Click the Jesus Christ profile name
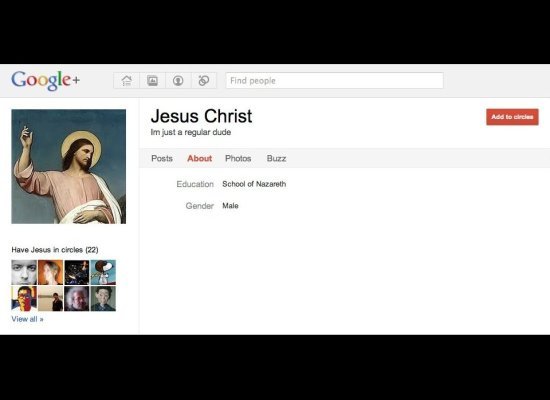Image resolution: width=550 pixels, height=400 pixels. pos(201,116)
